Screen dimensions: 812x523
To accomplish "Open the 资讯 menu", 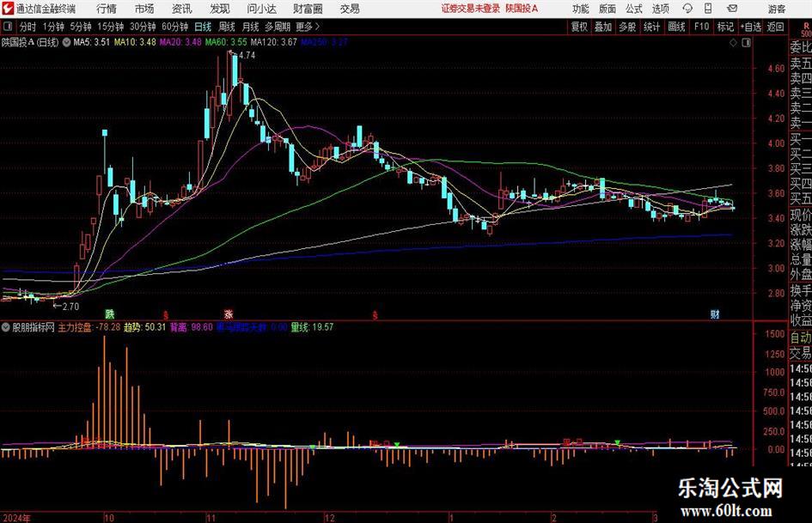I will pyautogui.click(x=181, y=9).
